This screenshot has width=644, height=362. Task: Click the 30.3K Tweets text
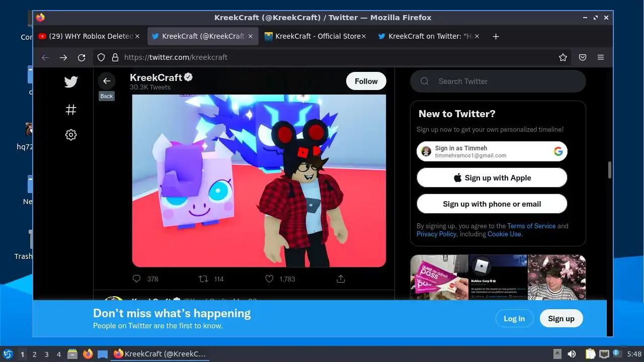150,87
